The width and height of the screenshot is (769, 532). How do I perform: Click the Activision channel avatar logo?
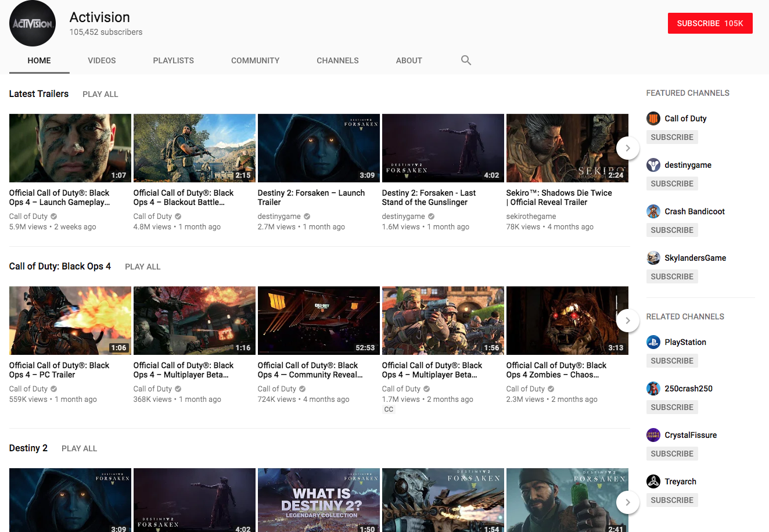click(x=33, y=23)
